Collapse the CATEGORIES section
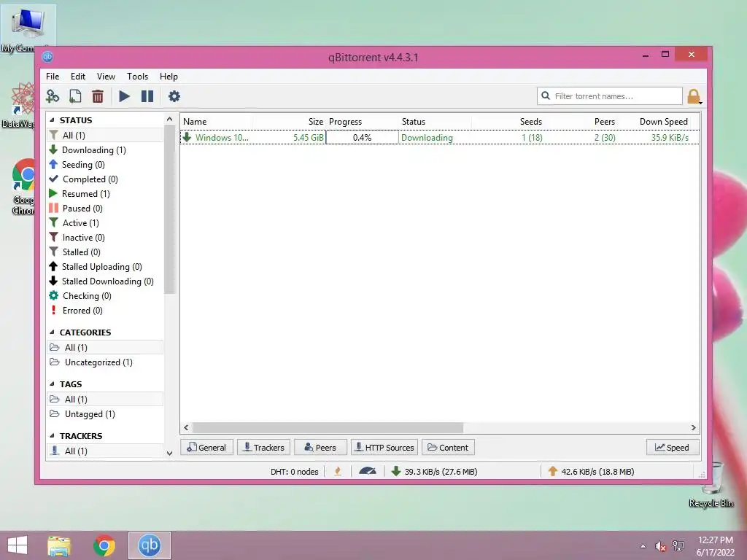Image resolution: width=747 pixels, height=560 pixels. (52, 332)
